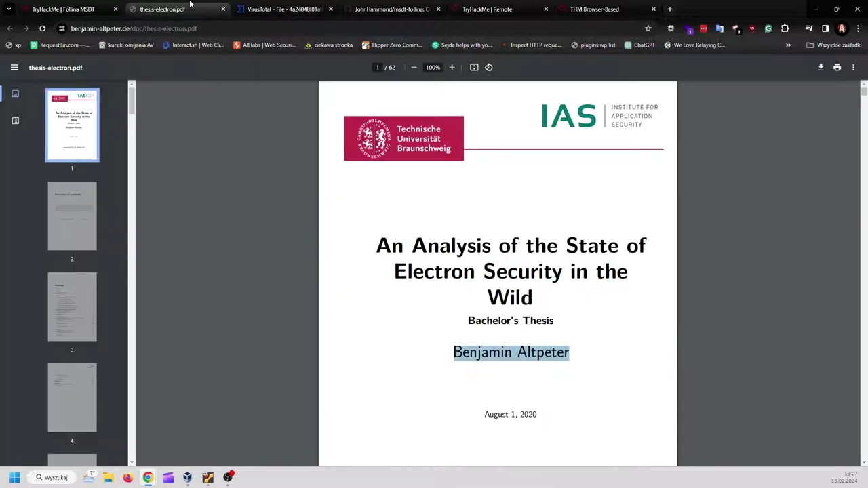Click the taskbar clock and date
868x488 pixels.
tap(845, 478)
